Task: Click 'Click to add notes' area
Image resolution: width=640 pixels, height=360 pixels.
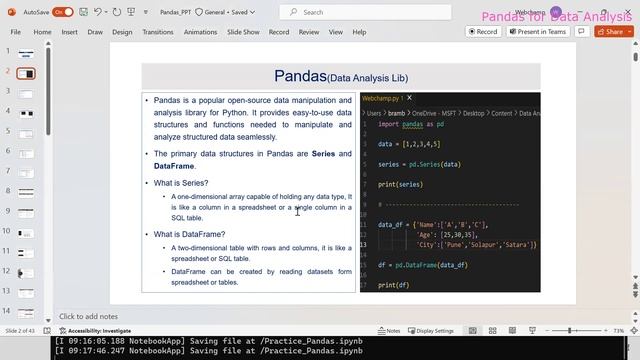Action: coord(88,316)
